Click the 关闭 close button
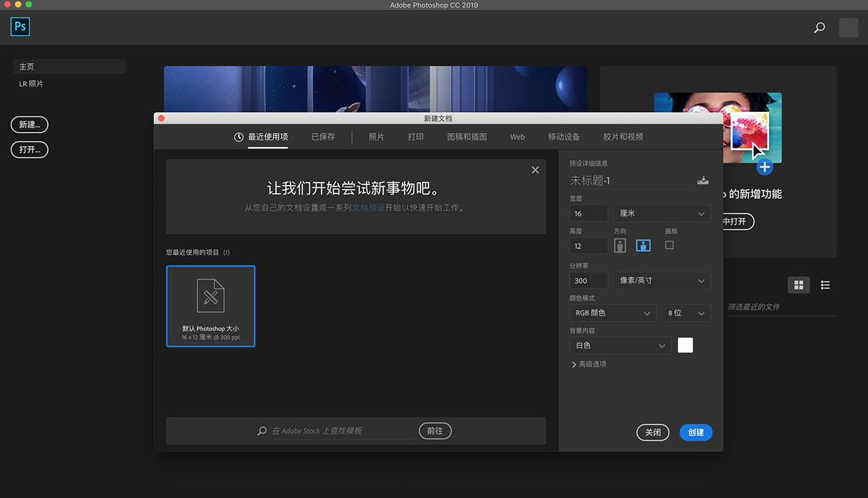Image resolution: width=868 pixels, height=498 pixels. tap(653, 432)
